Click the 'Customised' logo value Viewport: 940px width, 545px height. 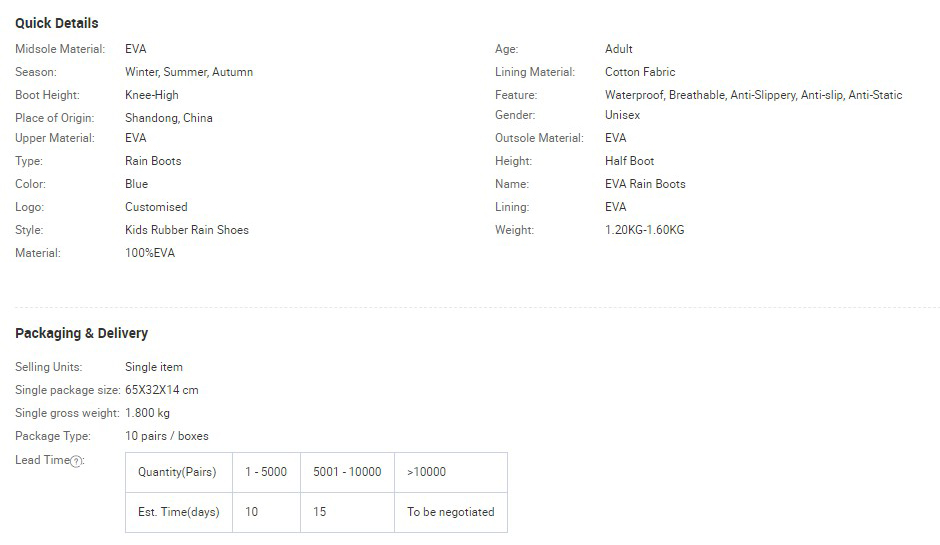click(x=156, y=207)
